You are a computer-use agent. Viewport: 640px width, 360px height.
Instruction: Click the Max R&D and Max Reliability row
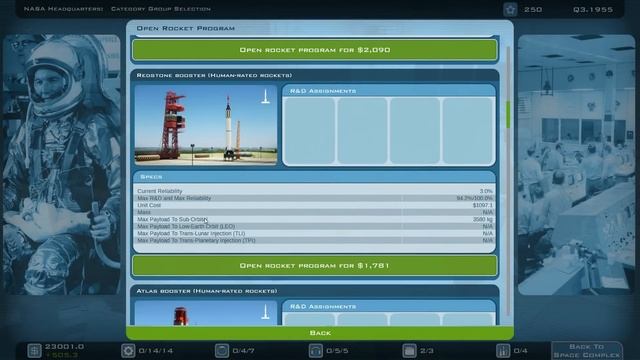coord(315,198)
